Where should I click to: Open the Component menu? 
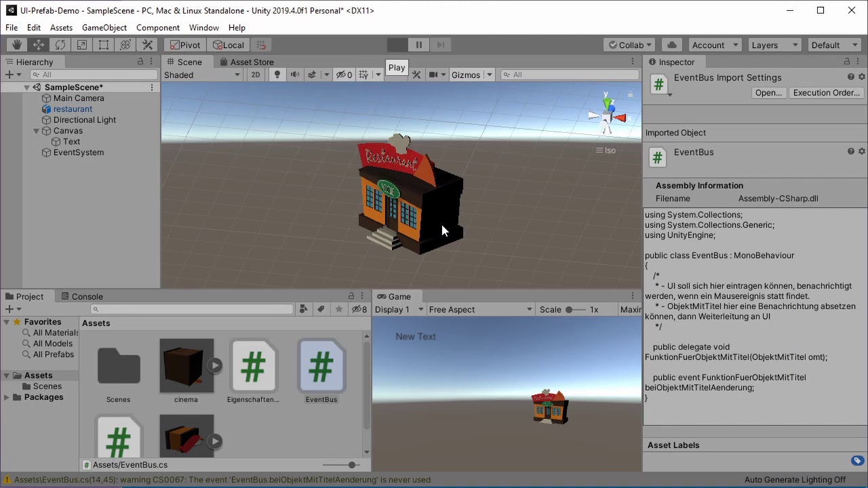pos(158,28)
